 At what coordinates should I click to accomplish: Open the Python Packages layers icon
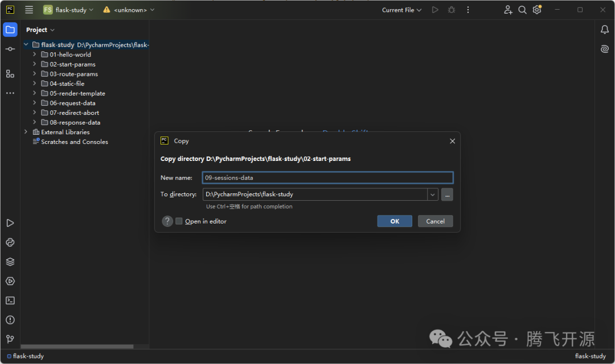pyautogui.click(x=10, y=262)
